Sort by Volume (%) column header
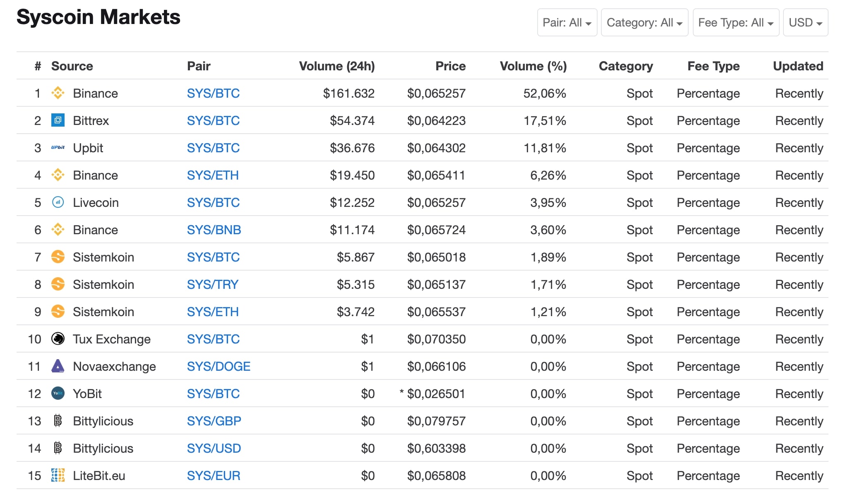 [x=533, y=66]
